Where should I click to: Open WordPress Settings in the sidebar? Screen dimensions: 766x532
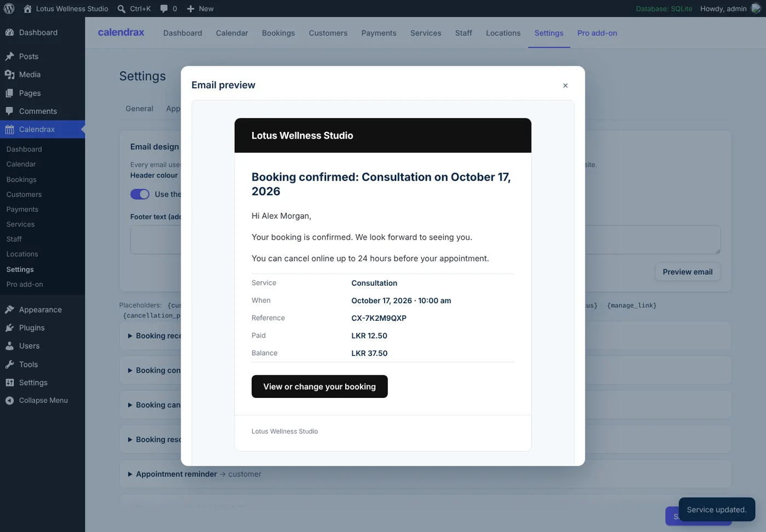pyautogui.click(x=42, y=383)
